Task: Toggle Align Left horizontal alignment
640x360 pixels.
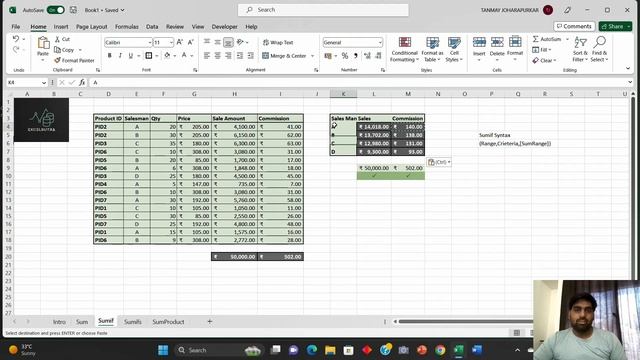Action: (207, 56)
